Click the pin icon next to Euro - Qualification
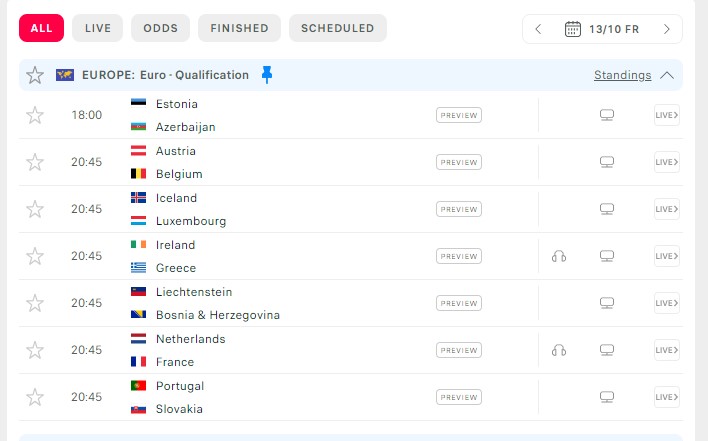Screen dimensions: 708x441 pos(266,75)
